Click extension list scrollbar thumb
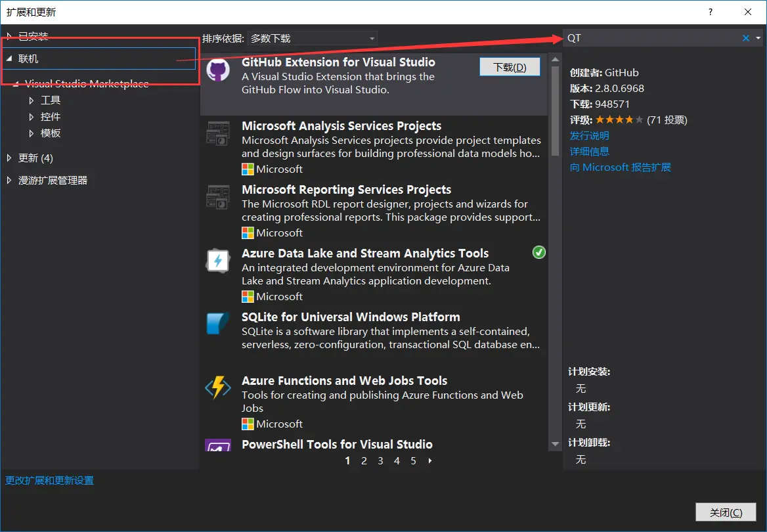767x532 pixels. (x=555, y=111)
